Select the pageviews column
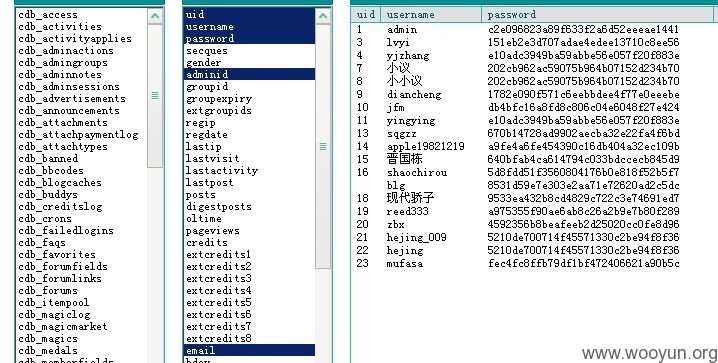 point(213,230)
